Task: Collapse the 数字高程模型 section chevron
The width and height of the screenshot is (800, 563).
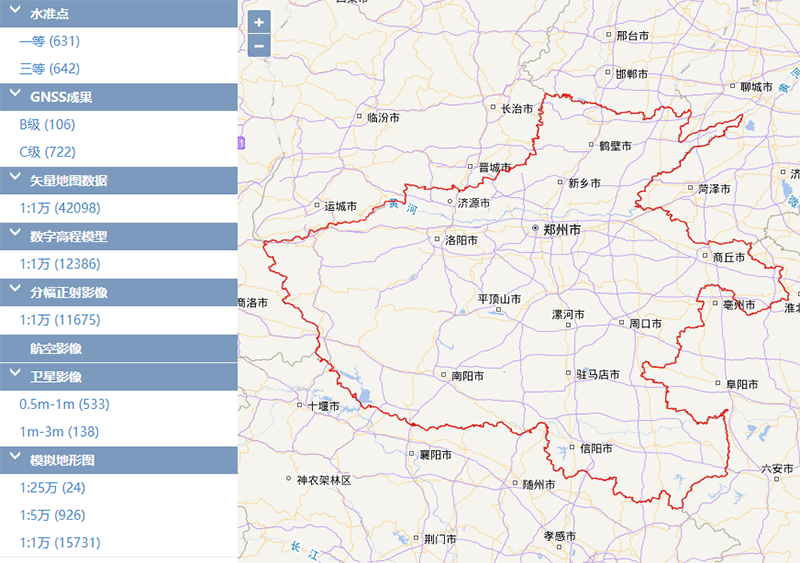Action: [15, 237]
